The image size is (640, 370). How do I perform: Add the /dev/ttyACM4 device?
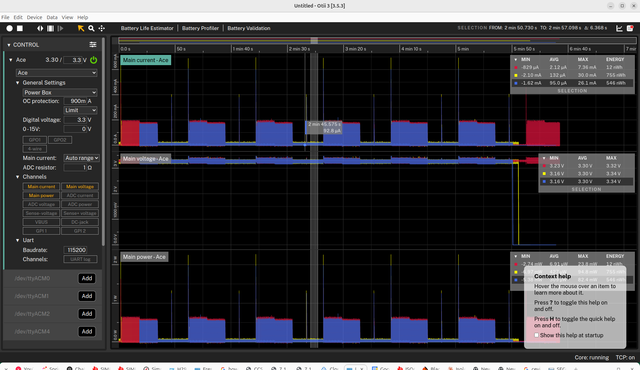coord(87,331)
